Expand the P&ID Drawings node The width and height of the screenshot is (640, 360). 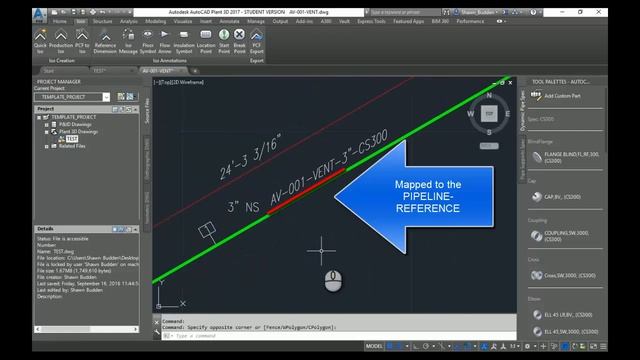(x=47, y=124)
